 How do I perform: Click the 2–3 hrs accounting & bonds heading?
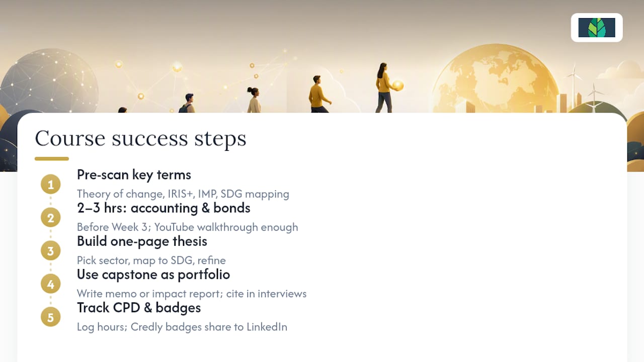coord(164,208)
